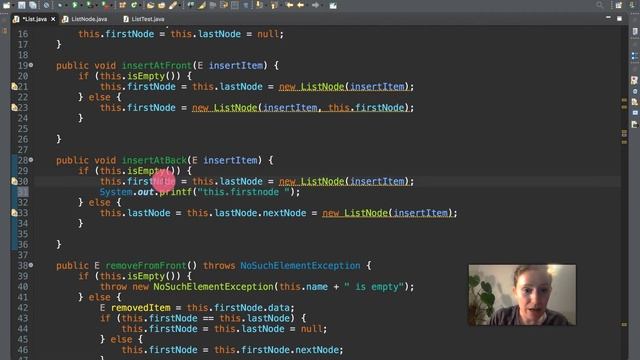Go to Last Edit Location arrow
This screenshot has height=360, width=640.
pyautogui.click(x=289, y=5)
